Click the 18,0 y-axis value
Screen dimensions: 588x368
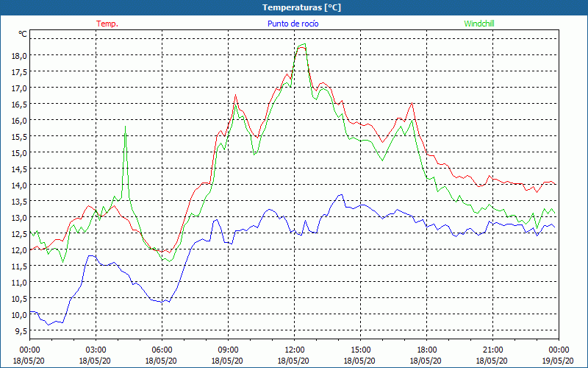19,56
